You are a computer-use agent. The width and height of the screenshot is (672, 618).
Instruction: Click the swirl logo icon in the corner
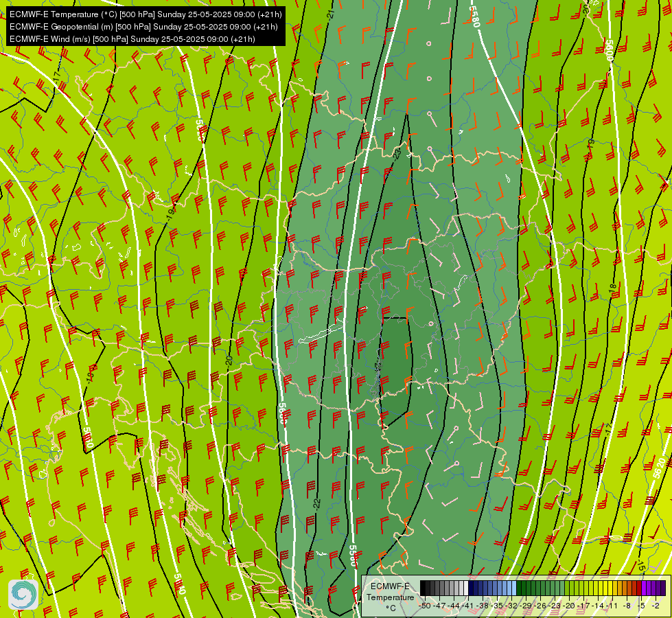(x=23, y=595)
